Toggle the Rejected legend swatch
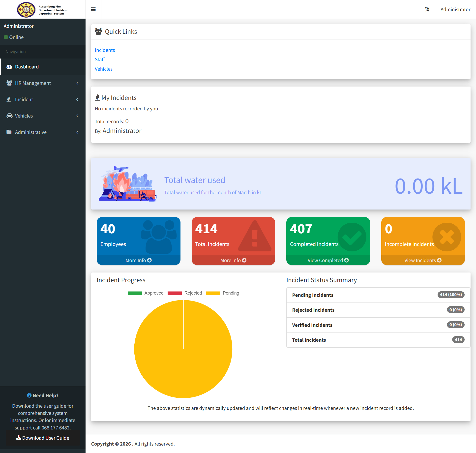This screenshot has width=476, height=453. tap(175, 293)
